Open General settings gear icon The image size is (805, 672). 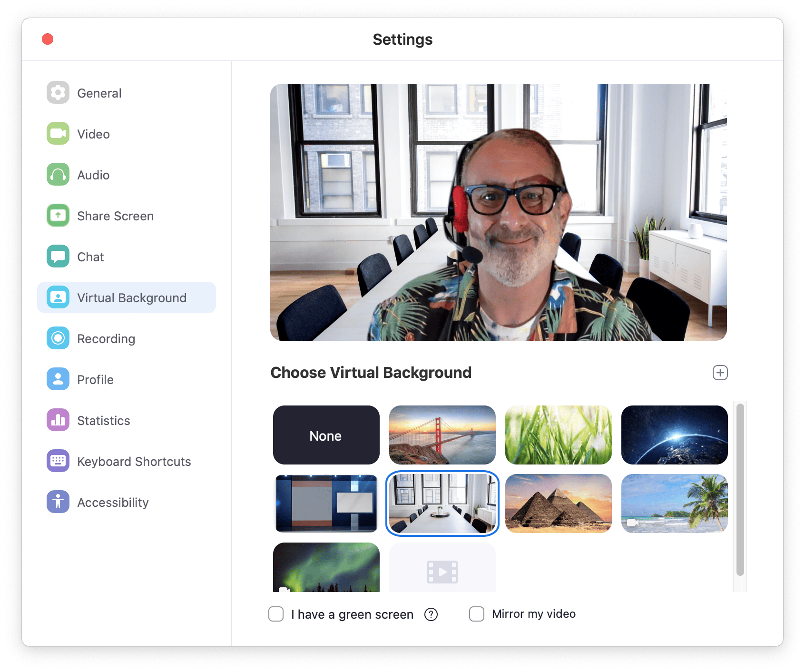coord(58,92)
